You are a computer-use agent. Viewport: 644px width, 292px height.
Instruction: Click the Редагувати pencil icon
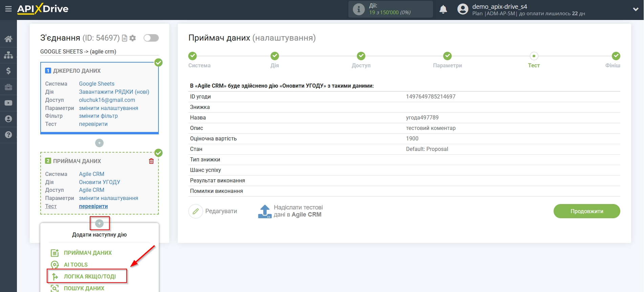pos(196,211)
